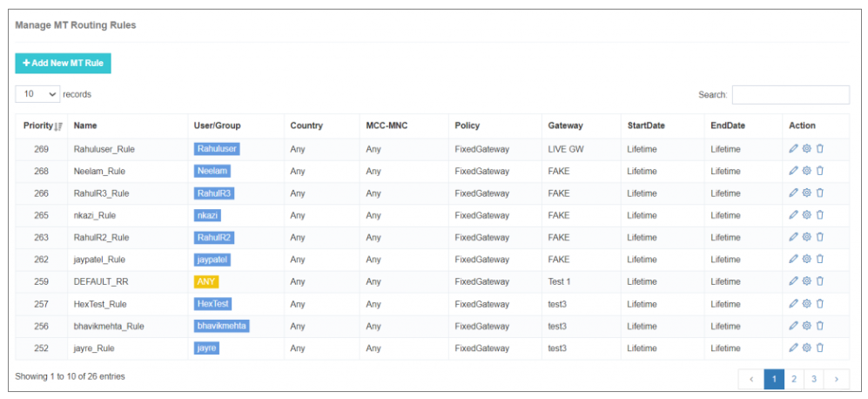Open gear settings for RahulR3_Rule

tap(806, 193)
